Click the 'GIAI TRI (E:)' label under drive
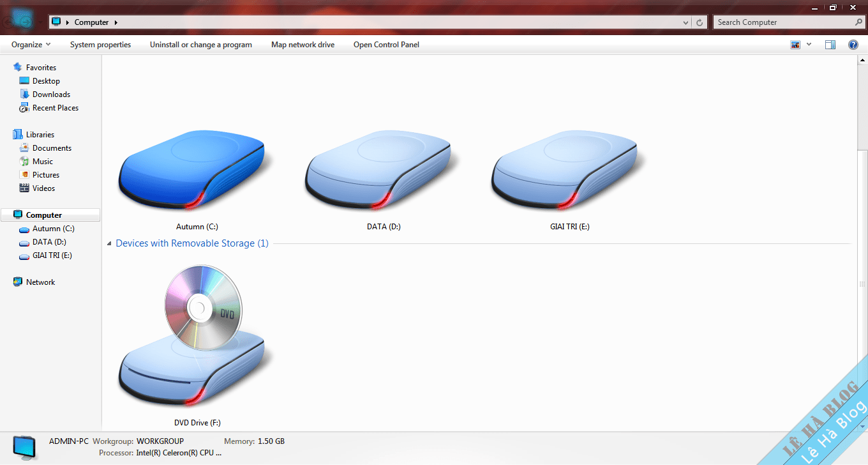 point(570,227)
